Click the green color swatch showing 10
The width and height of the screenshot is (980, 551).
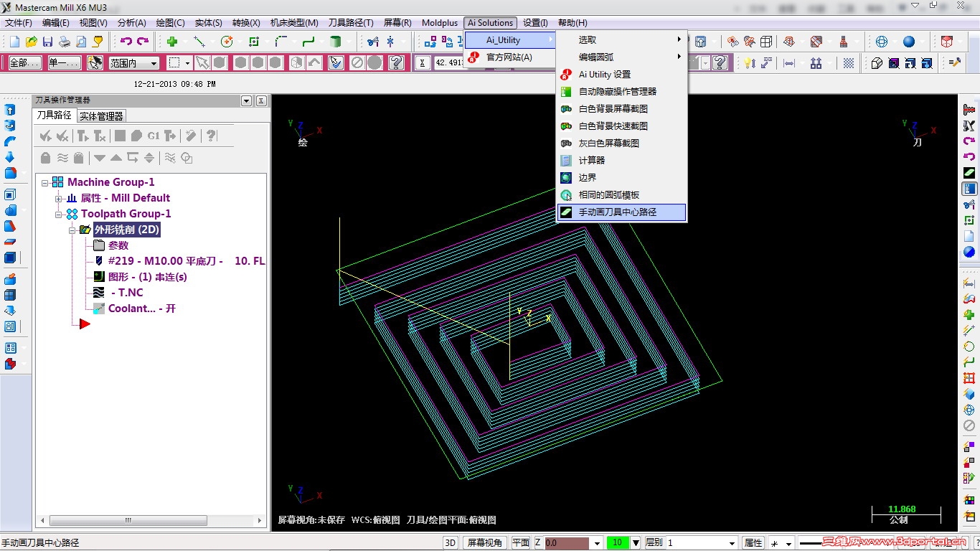[618, 543]
